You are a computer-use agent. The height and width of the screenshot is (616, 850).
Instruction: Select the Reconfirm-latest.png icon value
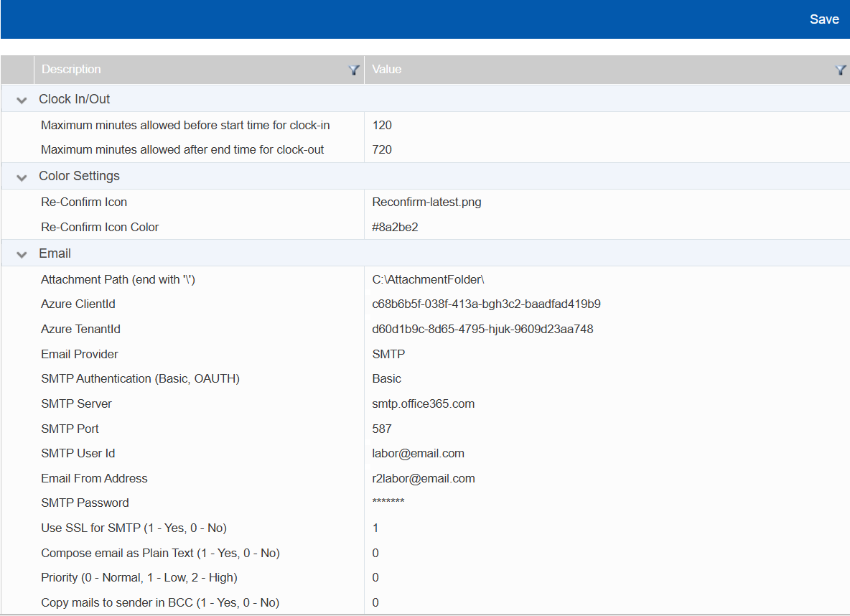[x=426, y=202]
